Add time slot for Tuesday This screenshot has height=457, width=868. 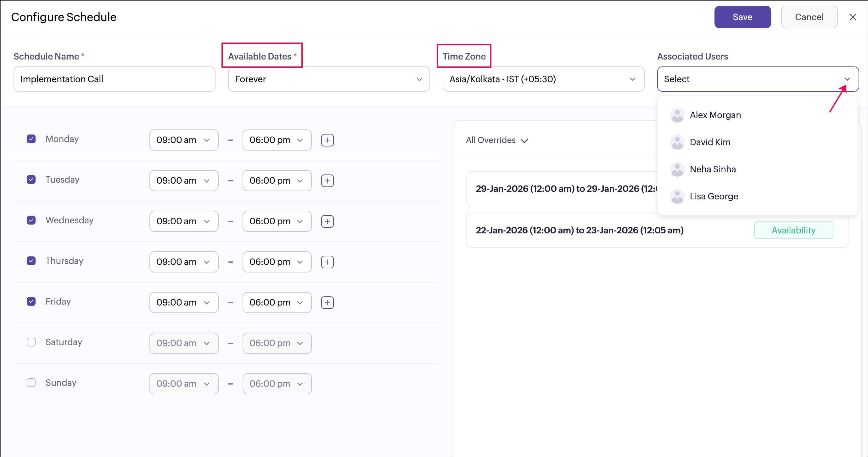coord(327,181)
